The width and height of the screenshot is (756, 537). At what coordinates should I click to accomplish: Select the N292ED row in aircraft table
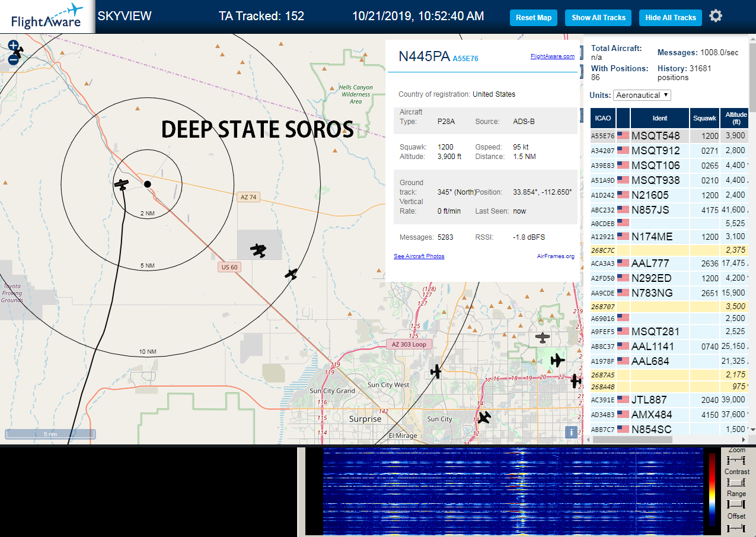point(670,278)
